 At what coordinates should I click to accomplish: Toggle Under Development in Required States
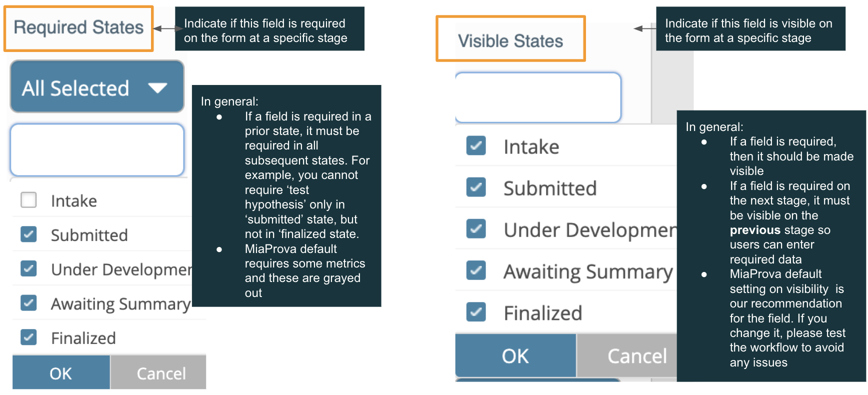point(28,268)
